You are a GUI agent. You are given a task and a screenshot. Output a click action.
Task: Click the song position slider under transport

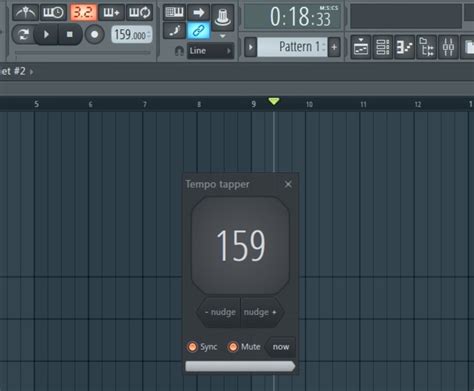click(x=82, y=53)
